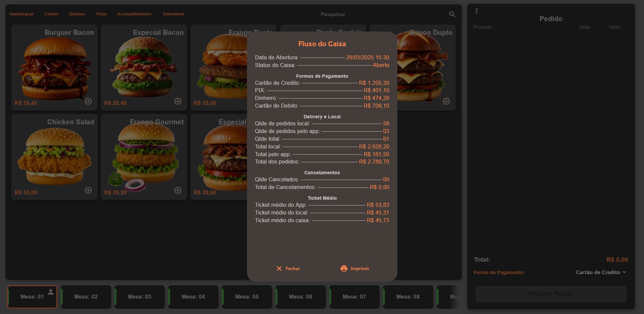The width and height of the screenshot is (644, 314).
Task: Click the Especial Bacon burger image
Action: click(x=144, y=67)
